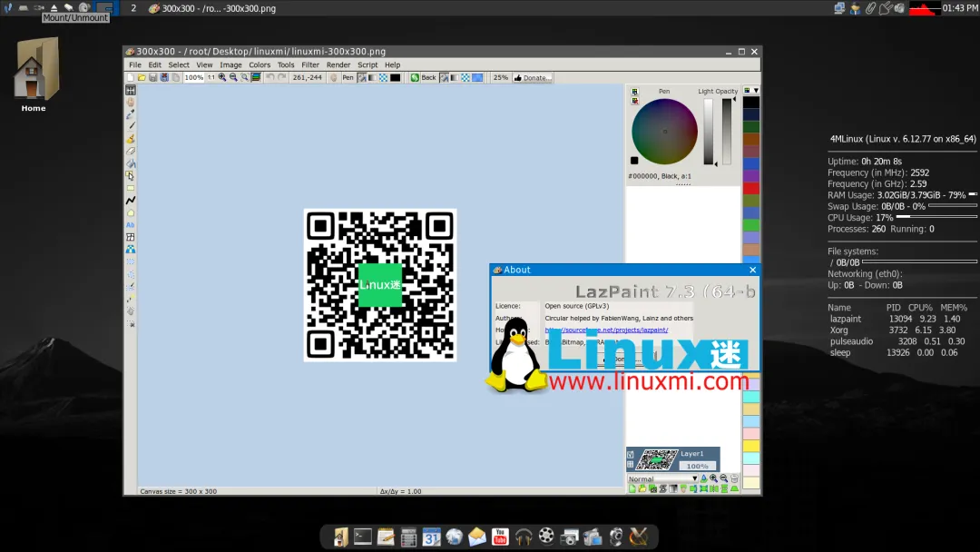
Task: Open the Render menu
Action: tap(338, 64)
